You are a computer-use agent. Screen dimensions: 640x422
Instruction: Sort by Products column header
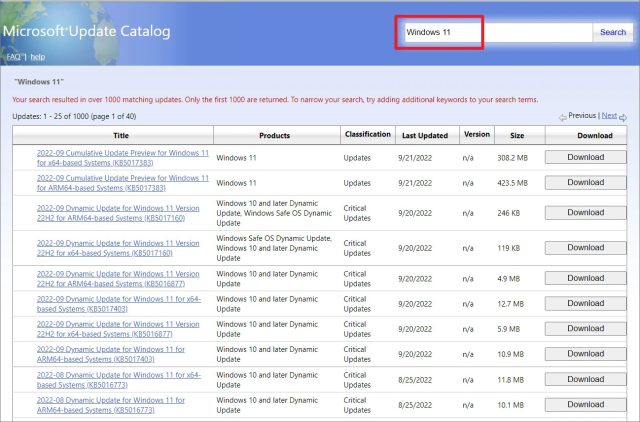(274, 135)
